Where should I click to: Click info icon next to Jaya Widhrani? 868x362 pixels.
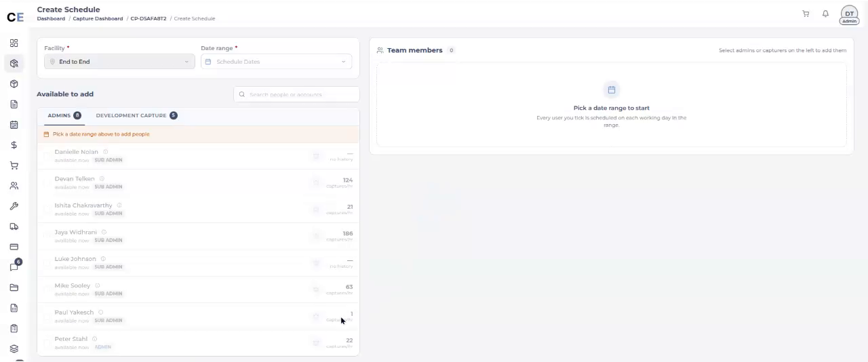tap(104, 232)
